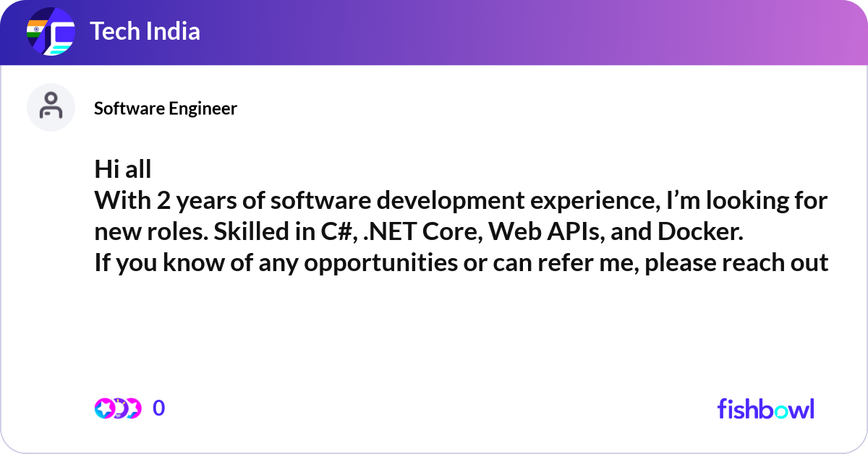Open the reaction count showing 0
868x454 pixels.
pos(159,408)
